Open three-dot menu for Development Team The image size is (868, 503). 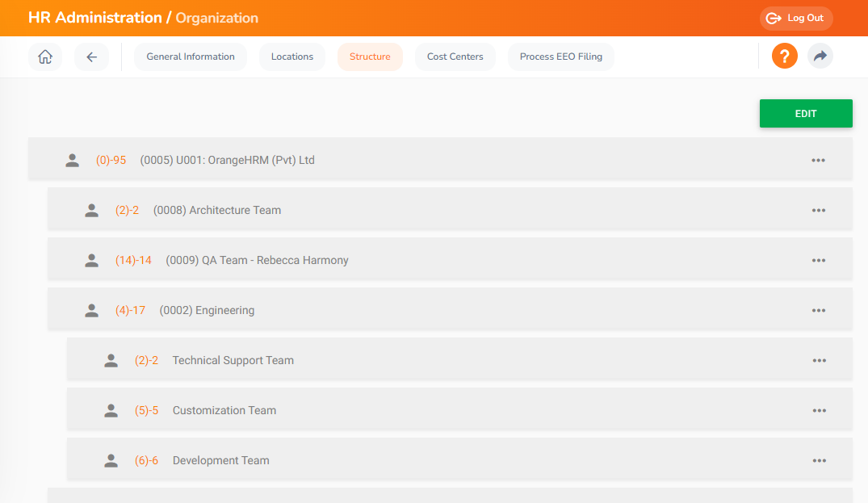tap(820, 461)
